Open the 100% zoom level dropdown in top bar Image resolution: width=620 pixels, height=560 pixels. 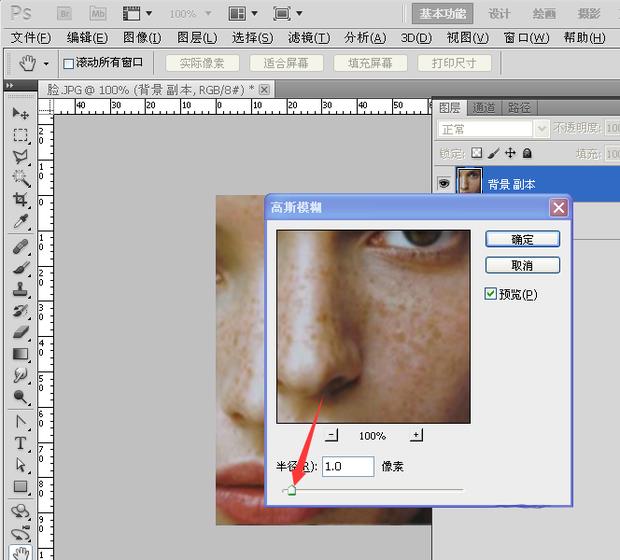click(x=190, y=14)
